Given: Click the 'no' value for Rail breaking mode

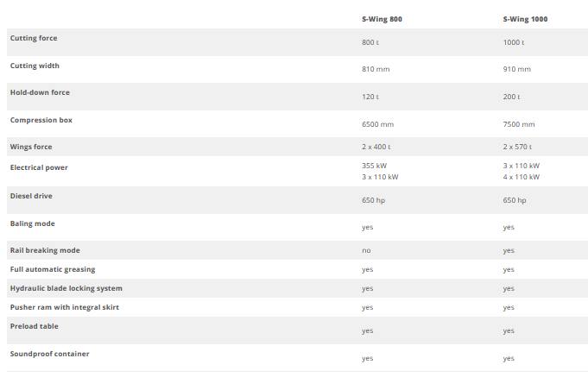Looking at the screenshot, I should (366, 250).
